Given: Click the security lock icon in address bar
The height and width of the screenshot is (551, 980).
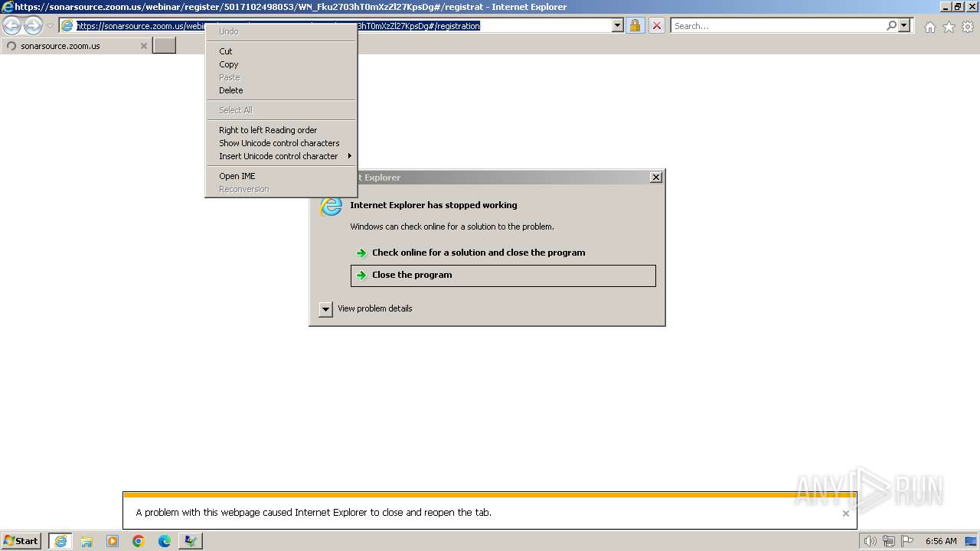Looking at the screenshot, I should (x=635, y=25).
